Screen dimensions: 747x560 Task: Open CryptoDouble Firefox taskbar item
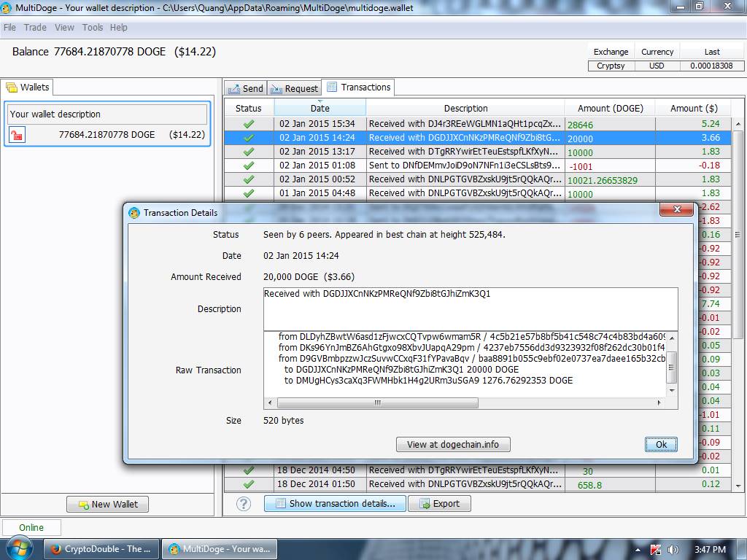101,549
